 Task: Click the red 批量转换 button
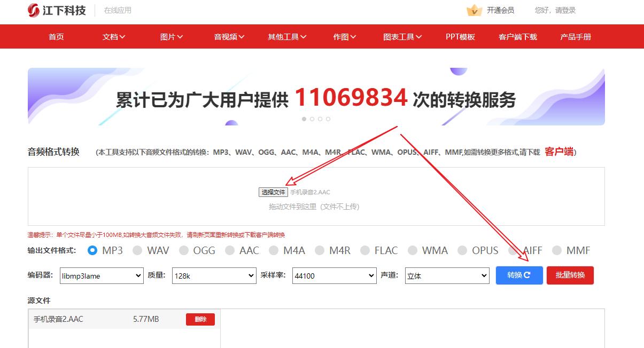click(570, 275)
